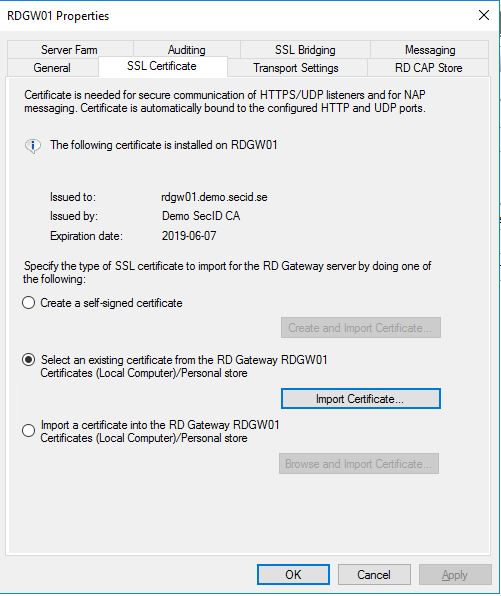Click Browse and Import Certificate... button
The height and width of the screenshot is (596, 501).
(359, 463)
